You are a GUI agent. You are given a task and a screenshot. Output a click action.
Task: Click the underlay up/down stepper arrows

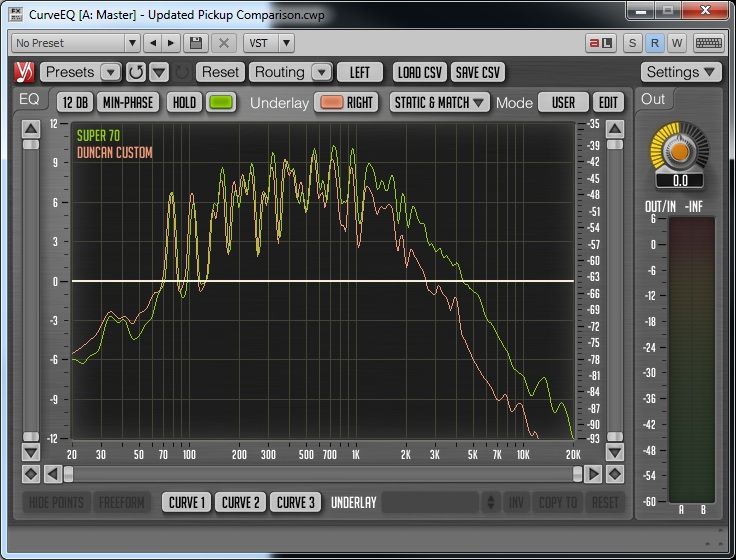pos(491,503)
